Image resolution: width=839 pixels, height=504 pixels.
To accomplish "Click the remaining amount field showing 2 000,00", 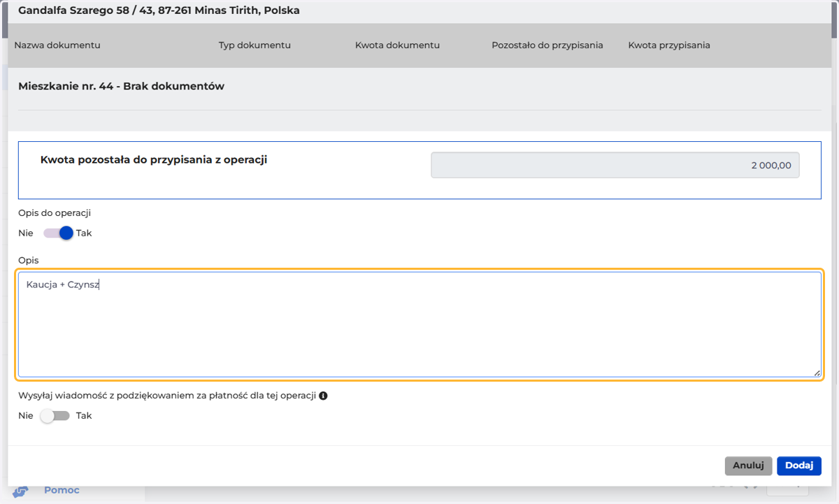I will (615, 166).
